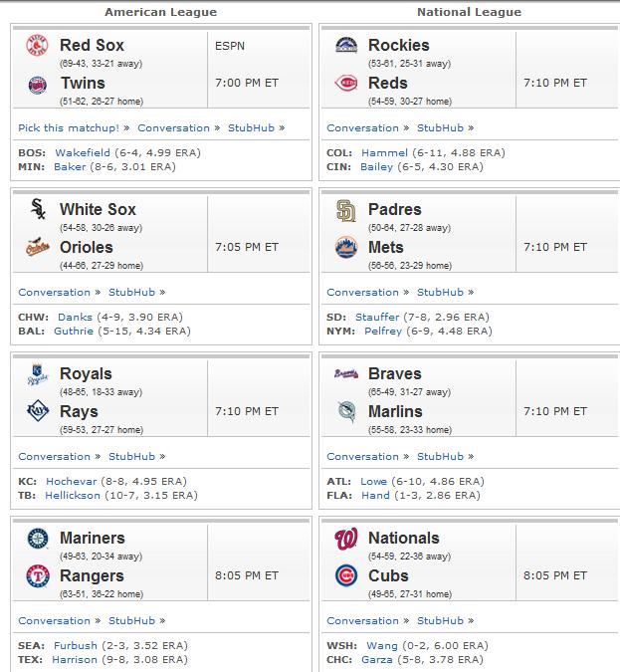The width and height of the screenshot is (620, 672).
Task: Click the Mets team logo
Action: 345,247
